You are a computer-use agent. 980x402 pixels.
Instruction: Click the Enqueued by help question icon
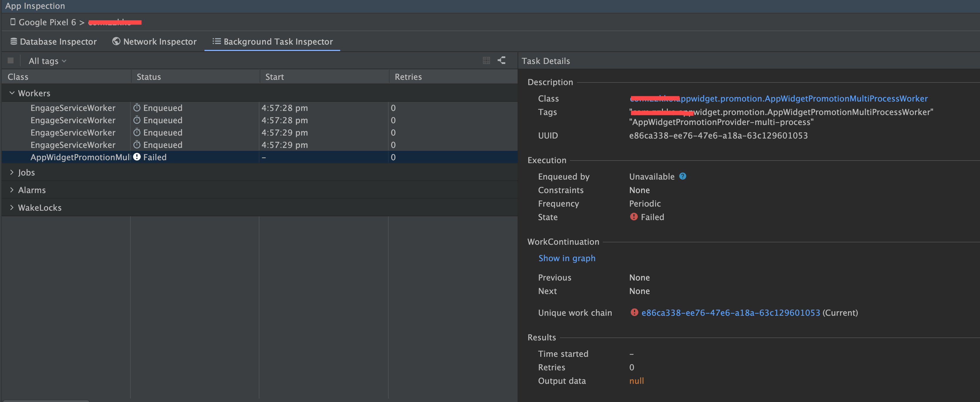click(682, 176)
